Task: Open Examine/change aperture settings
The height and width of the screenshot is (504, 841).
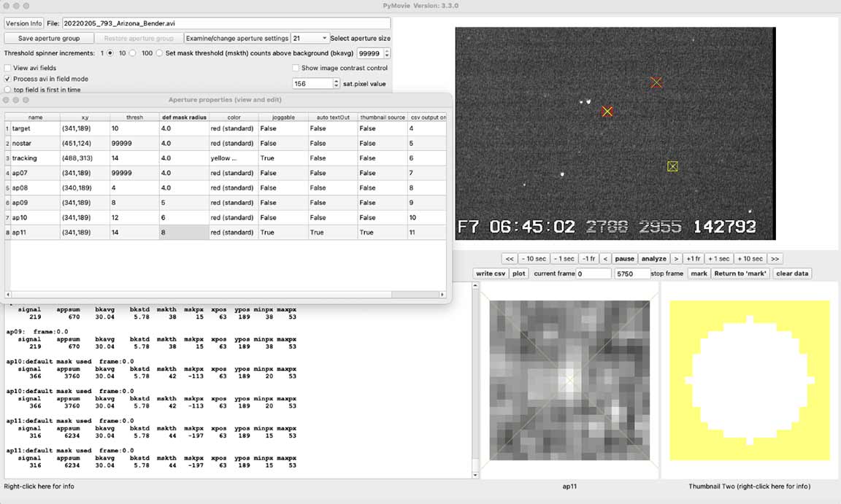Action: coord(237,39)
